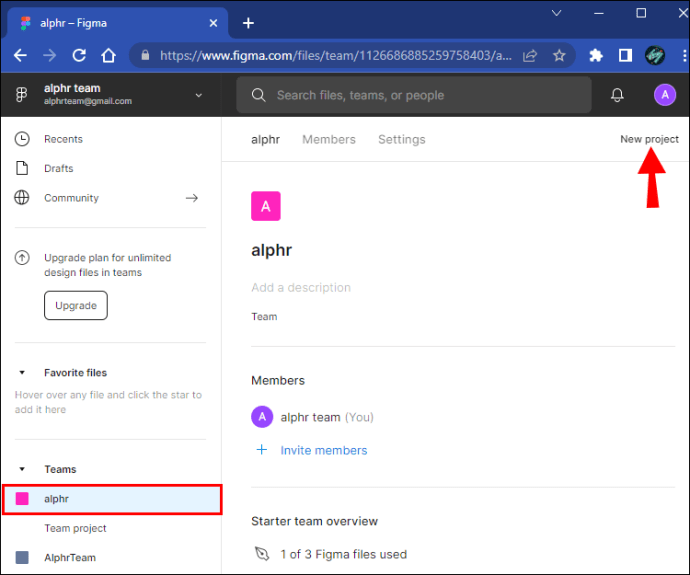
Task: Click the Drafts file icon
Action: tap(22, 168)
